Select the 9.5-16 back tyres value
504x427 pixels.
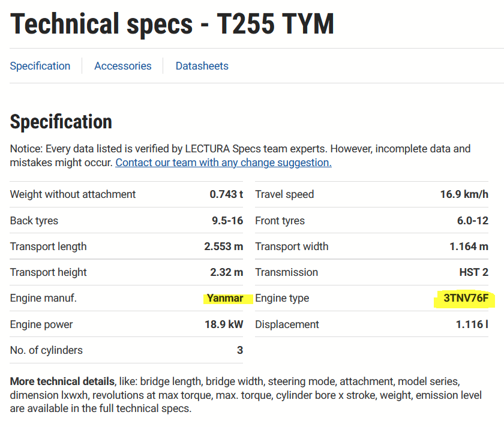[227, 221]
